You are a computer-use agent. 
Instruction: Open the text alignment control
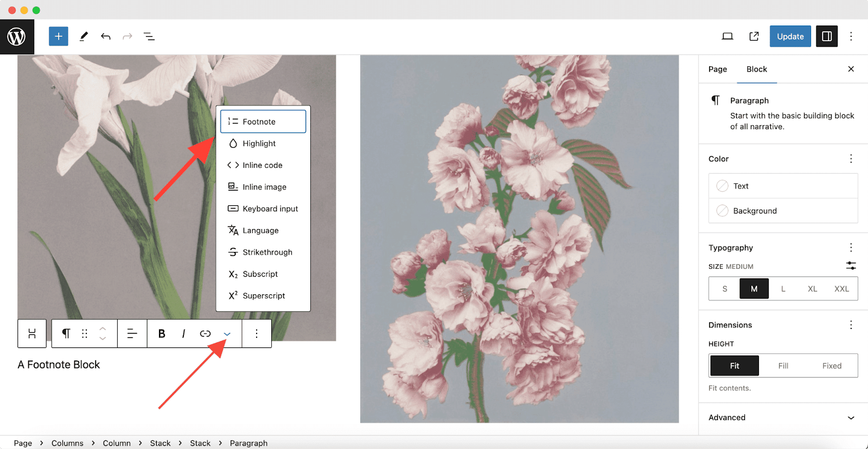click(x=132, y=333)
